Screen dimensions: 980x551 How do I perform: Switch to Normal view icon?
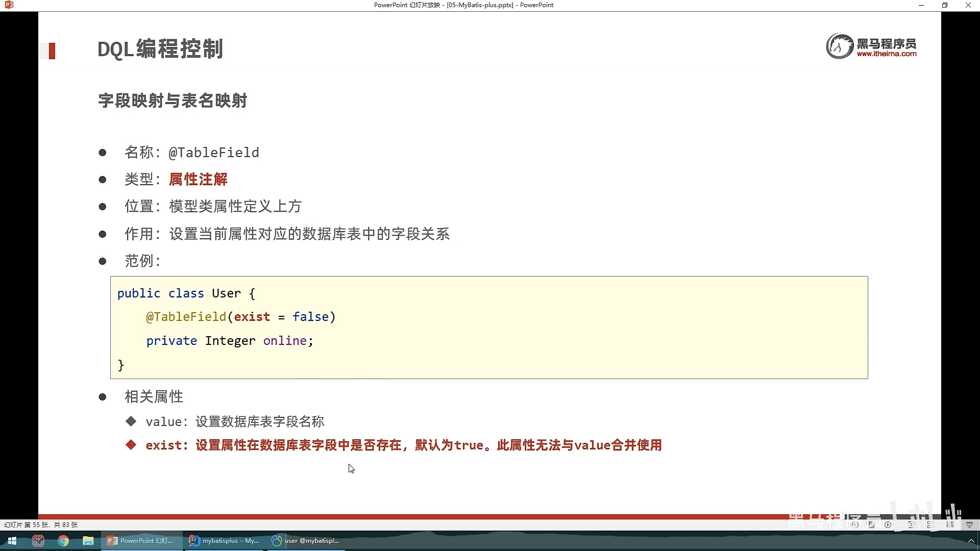pyautogui.click(x=911, y=524)
